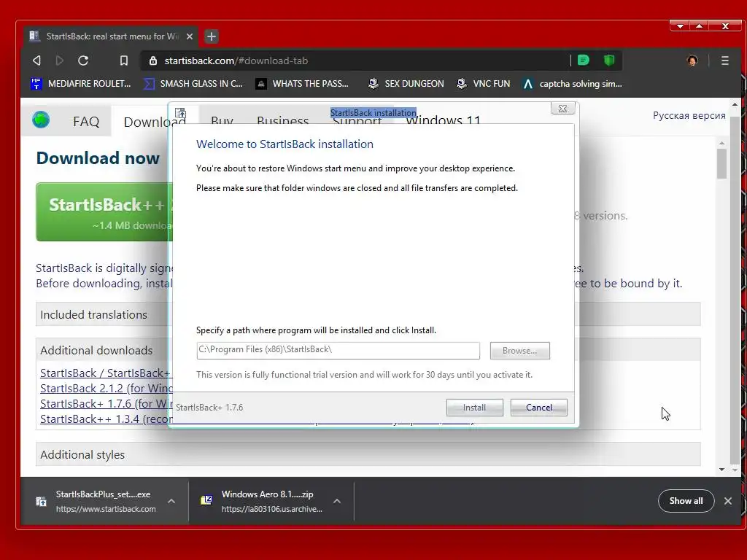Viewport: 747px width, 560px height.
Task: Close the downloads bar
Action: 728,501
